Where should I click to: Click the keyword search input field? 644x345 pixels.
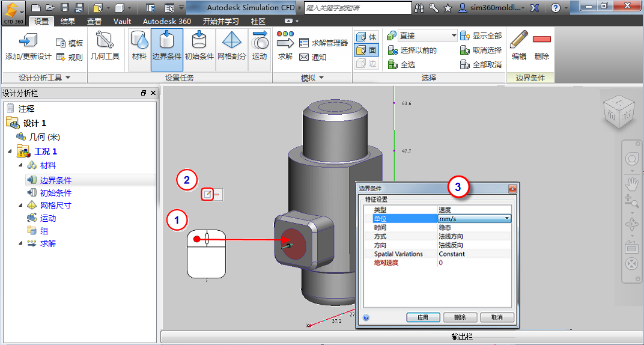[357, 8]
